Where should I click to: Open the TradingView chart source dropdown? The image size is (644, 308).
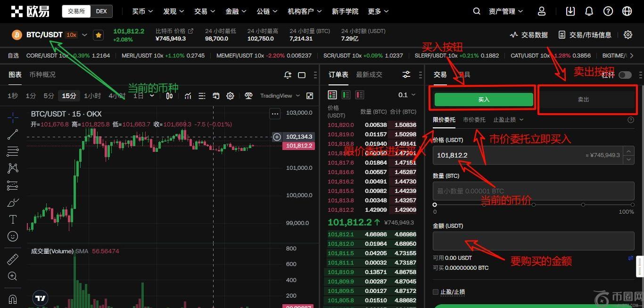280,96
